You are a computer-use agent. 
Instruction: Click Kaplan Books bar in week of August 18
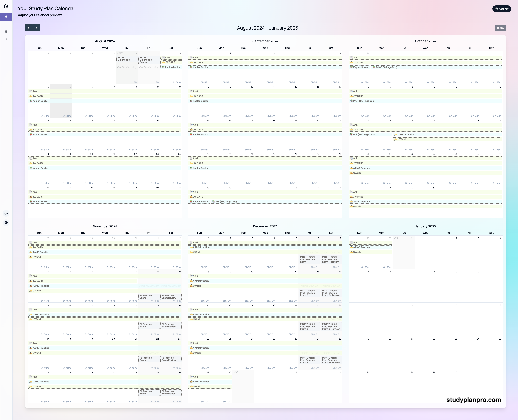click(x=104, y=168)
